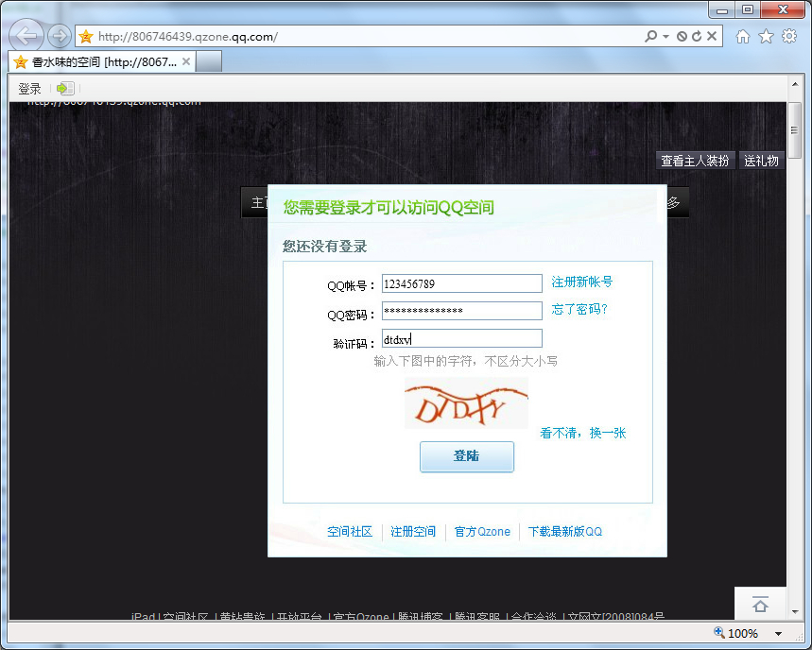The image size is (812, 650).
Task: Open the 下载最新版QQ link
Action: tap(565, 532)
